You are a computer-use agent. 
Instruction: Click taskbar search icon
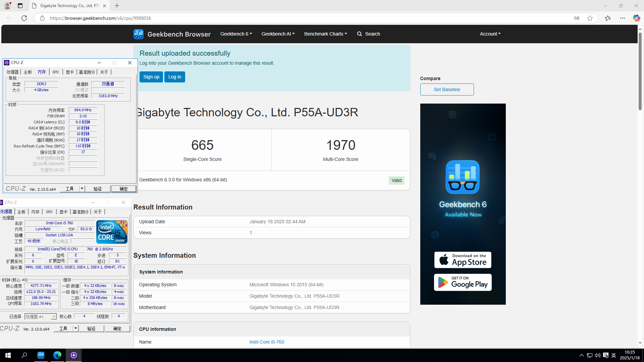pos(24,355)
